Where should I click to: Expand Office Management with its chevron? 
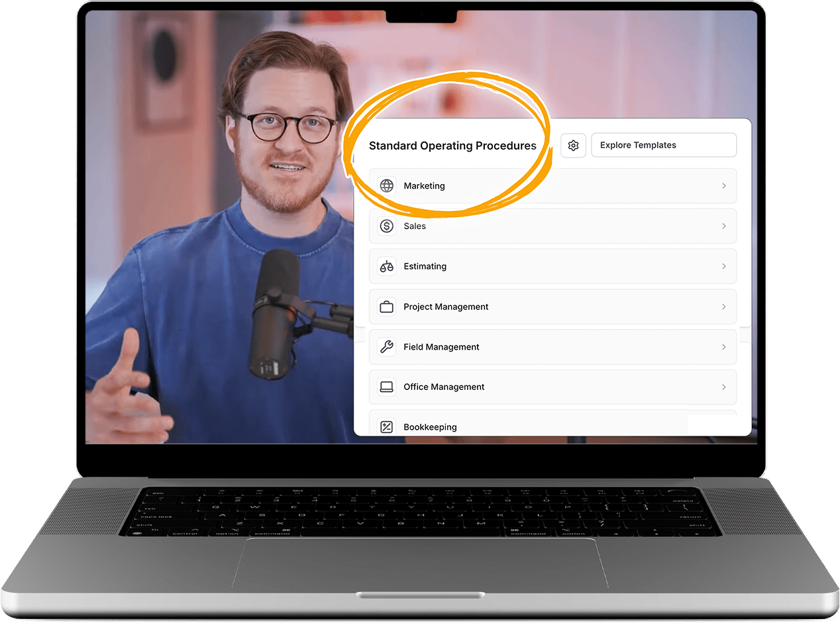(723, 387)
